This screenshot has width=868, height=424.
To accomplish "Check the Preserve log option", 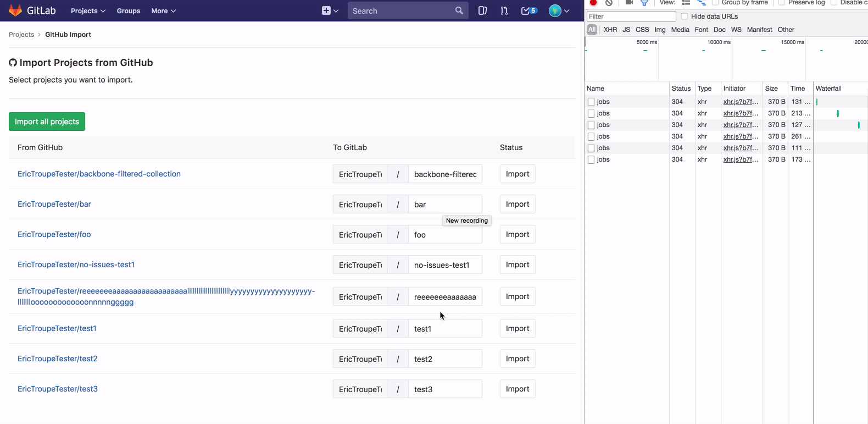I will [x=782, y=3].
